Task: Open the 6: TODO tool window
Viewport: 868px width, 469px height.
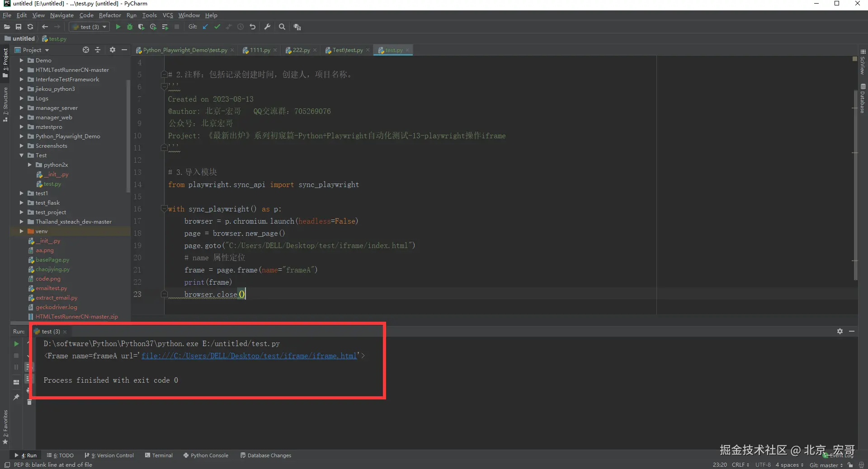Action: [x=60, y=455]
